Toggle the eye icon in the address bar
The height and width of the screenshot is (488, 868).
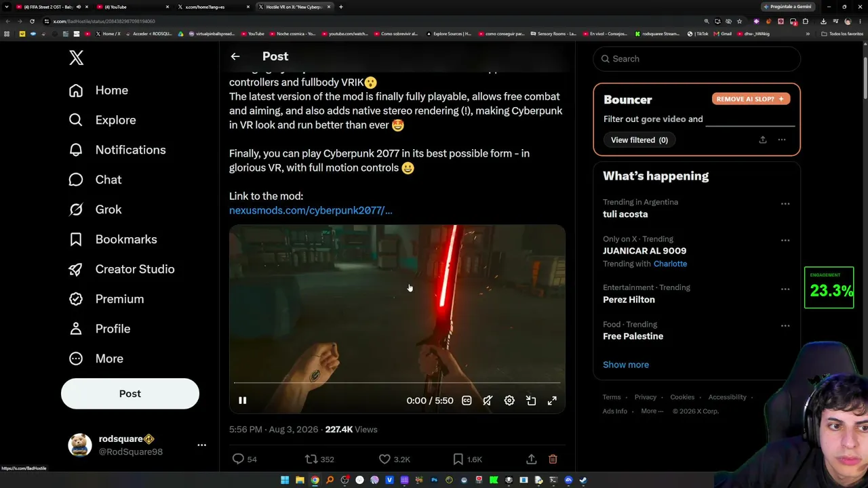tap(728, 21)
